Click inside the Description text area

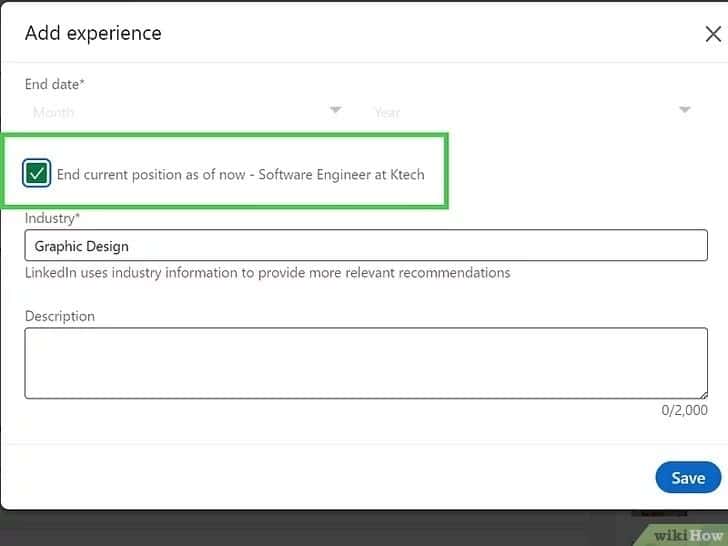[x=366, y=363]
